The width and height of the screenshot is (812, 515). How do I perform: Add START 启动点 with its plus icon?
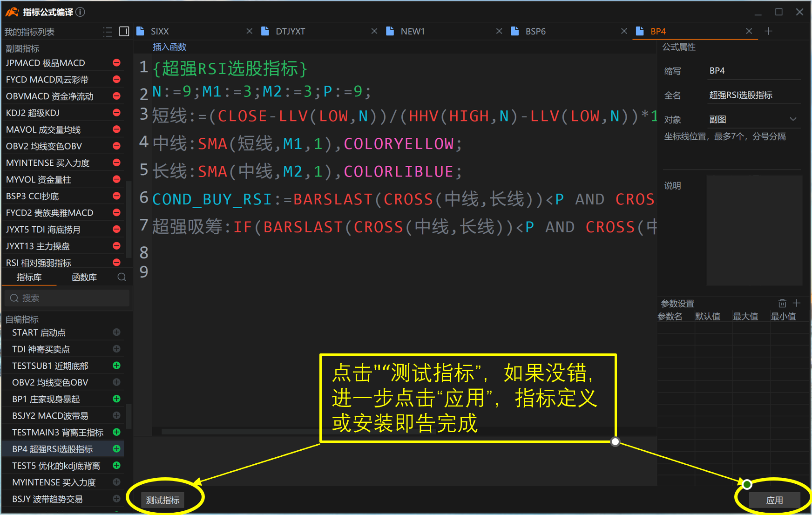tap(116, 332)
